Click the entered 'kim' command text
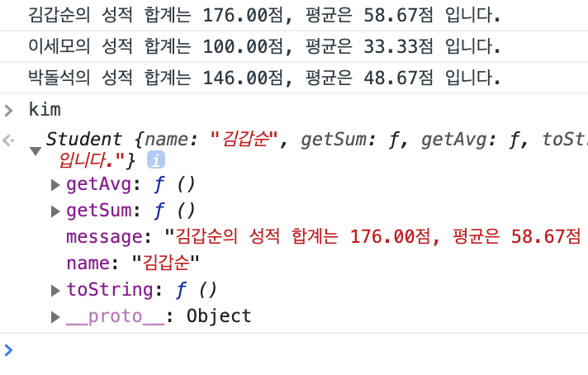588x375 pixels. coord(45,110)
